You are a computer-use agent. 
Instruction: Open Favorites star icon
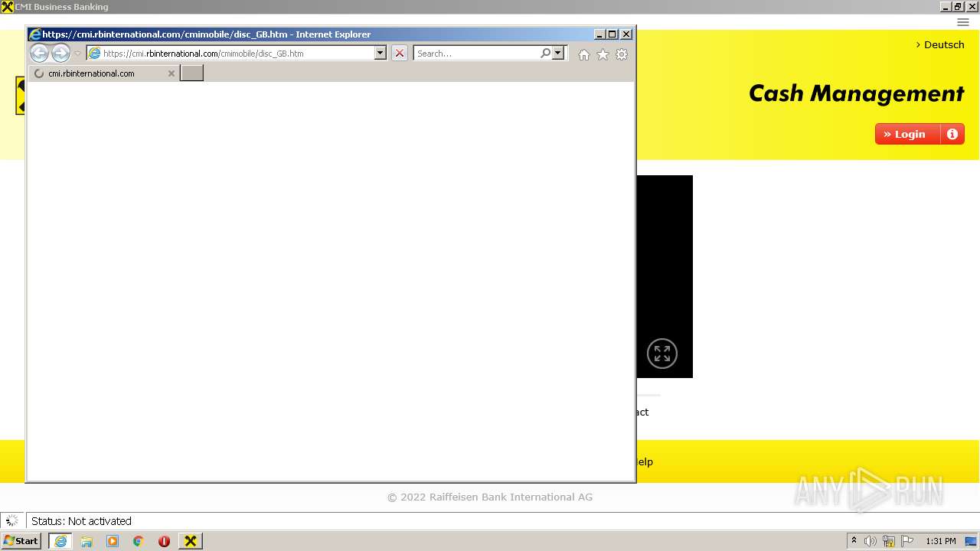point(603,54)
